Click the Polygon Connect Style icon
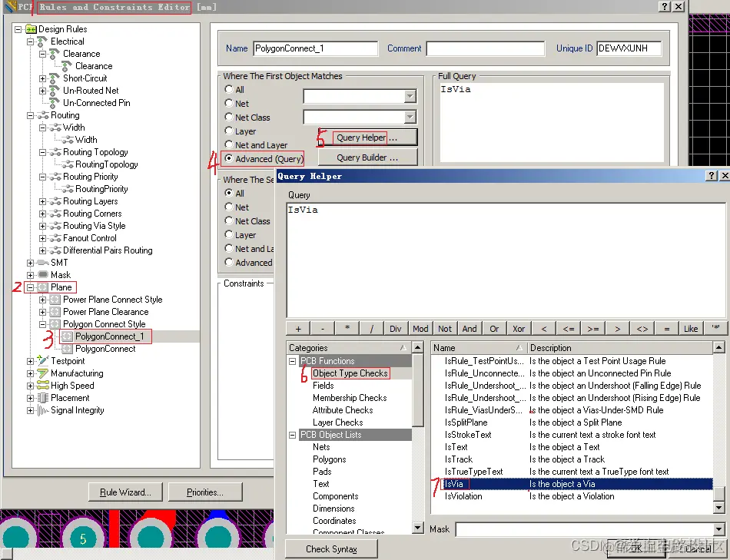The image size is (730, 560). (55, 324)
